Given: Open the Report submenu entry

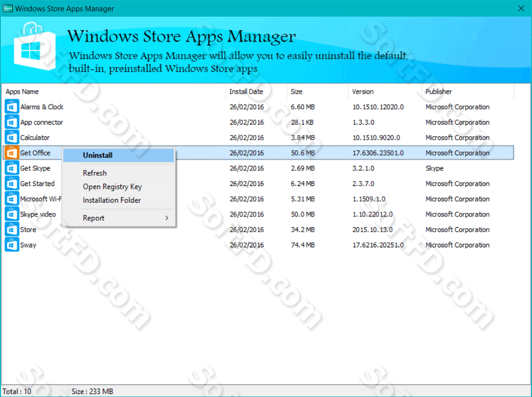Looking at the screenshot, I should [x=119, y=218].
